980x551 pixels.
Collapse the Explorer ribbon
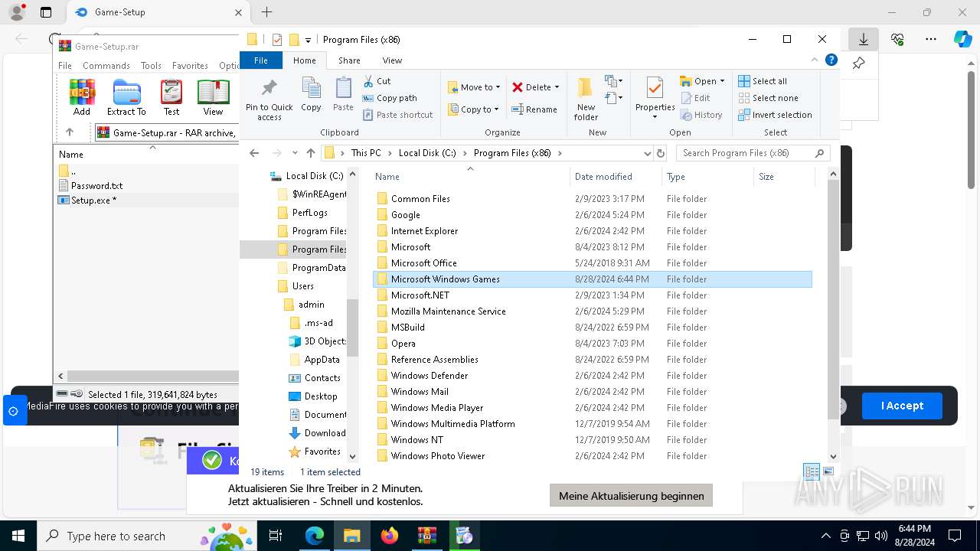pyautogui.click(x=815, y=60)
